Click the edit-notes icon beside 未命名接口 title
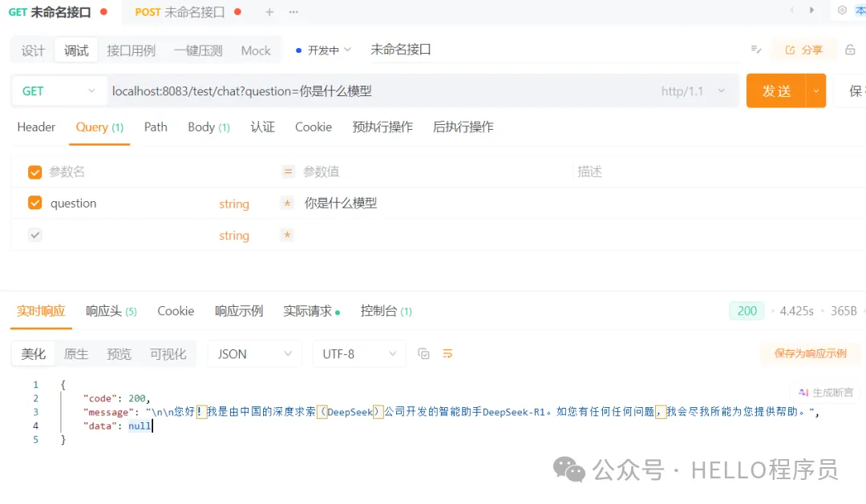 coord(755,50)
